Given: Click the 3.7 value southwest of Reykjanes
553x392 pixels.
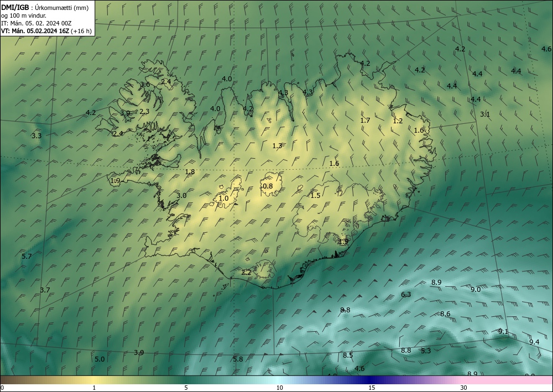Looking at the screenshot, I should (45, 290).
